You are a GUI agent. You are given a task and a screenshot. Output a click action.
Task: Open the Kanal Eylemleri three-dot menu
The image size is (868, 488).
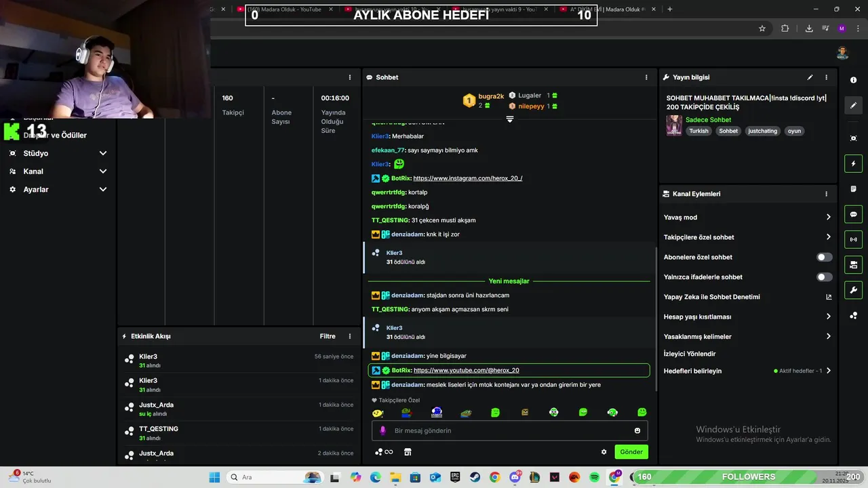826,194
